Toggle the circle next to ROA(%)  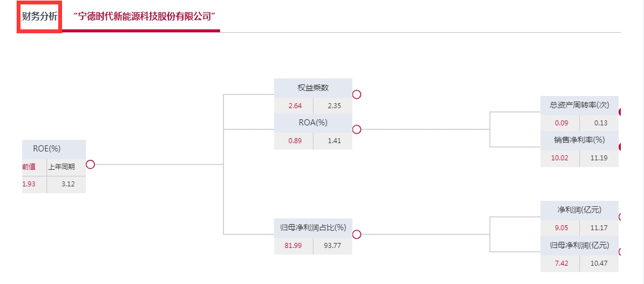pyautogui.click(x=357, y=129)
